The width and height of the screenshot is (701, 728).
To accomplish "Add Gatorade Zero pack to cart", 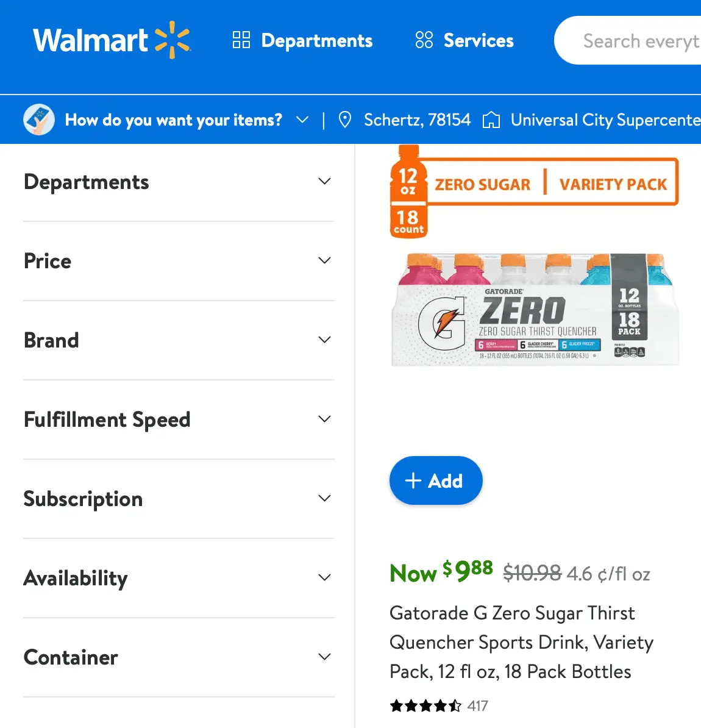I will tap(435, 480).
